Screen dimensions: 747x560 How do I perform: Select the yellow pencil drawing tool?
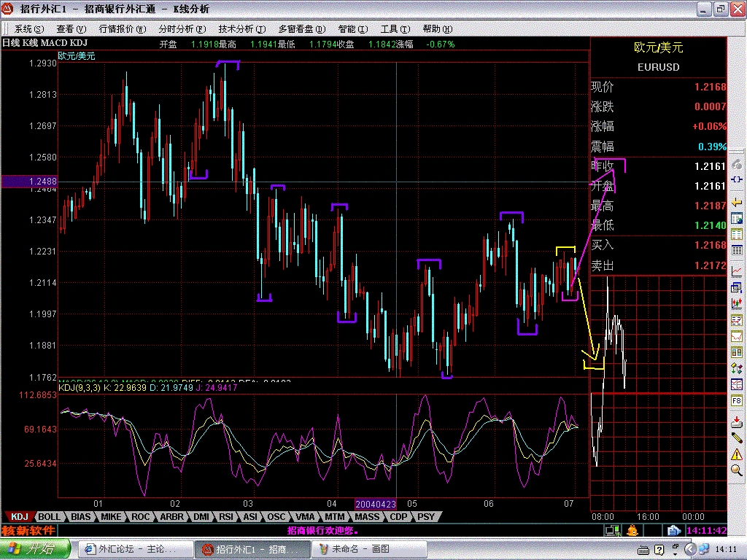pos(737,437)
